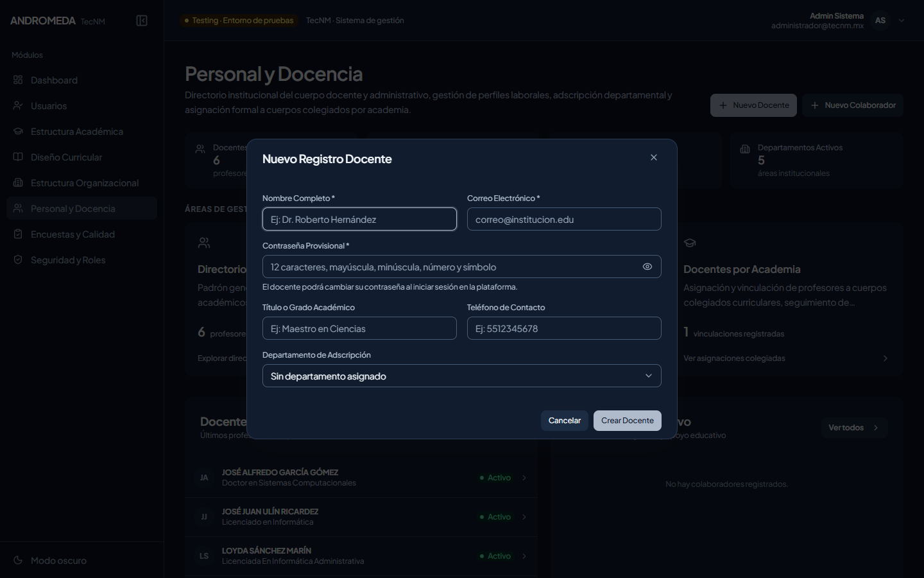Click Activo status for Loyda Sánchez Marín
924x578 pixels.
pos(495,556)
